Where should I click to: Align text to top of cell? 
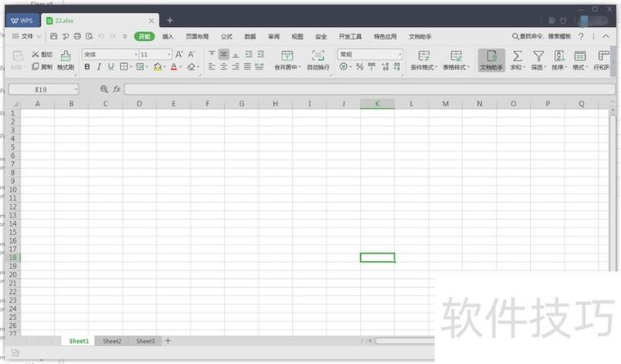tap(212, 54)
